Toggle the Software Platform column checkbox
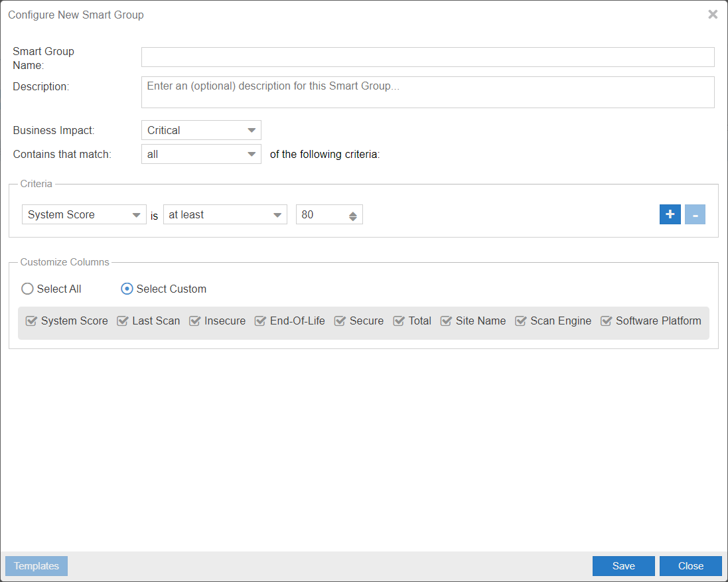 point(607,321)
